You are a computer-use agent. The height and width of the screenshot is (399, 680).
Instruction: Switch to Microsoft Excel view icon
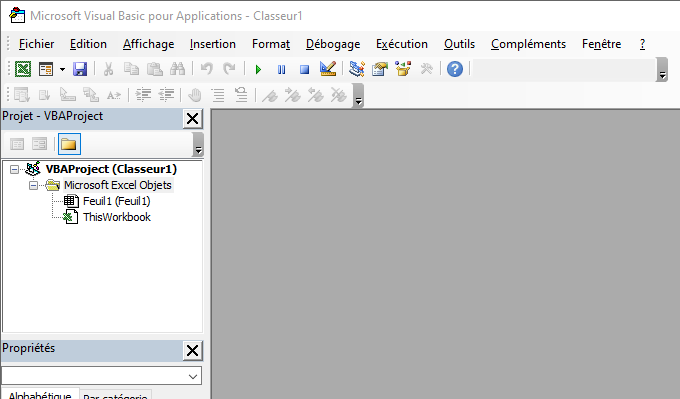[23, 69]
